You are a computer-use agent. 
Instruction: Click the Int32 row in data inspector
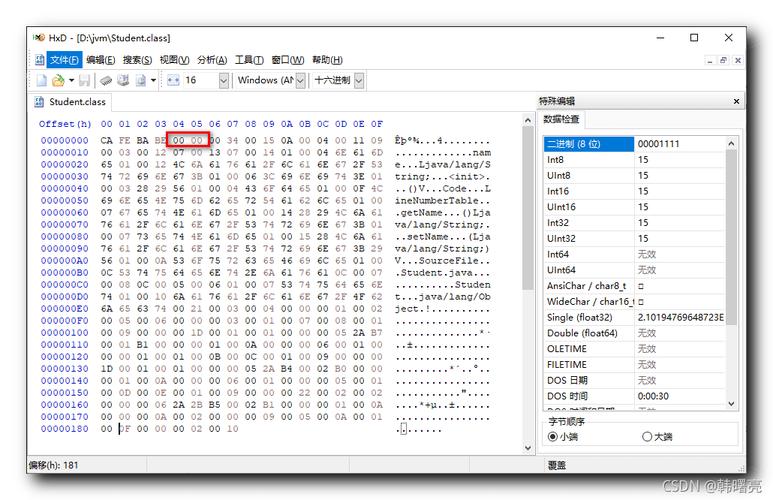(634, 223)
